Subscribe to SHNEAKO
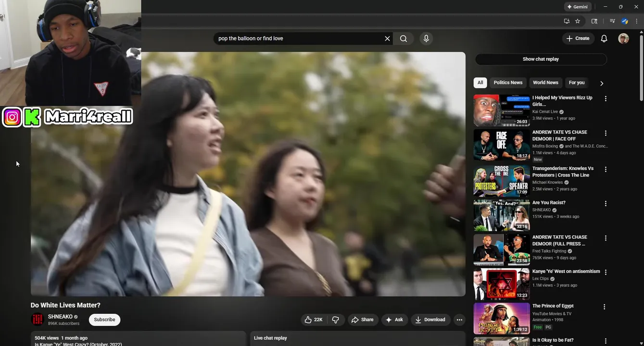This screenshot has width=644, height=346. (104, 320)
